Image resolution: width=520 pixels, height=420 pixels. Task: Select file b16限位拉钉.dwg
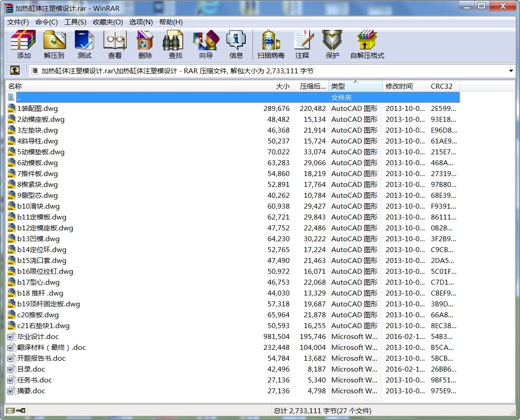[45, 272]
